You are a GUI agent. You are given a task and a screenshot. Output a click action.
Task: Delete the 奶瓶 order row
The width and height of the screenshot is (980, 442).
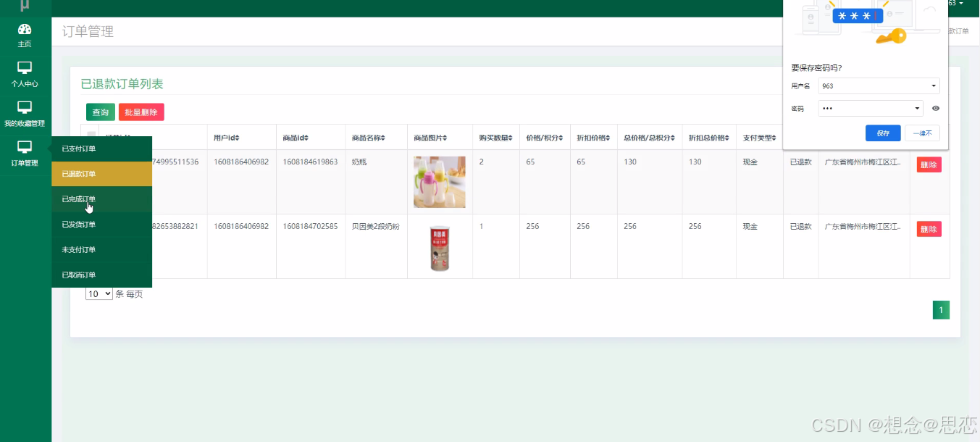coord(929,165)
